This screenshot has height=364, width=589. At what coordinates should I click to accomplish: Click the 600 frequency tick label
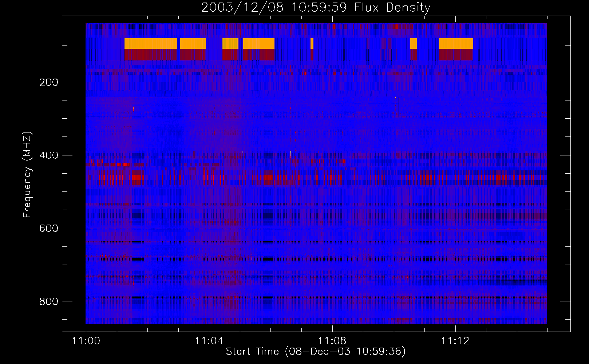(49, 228)
